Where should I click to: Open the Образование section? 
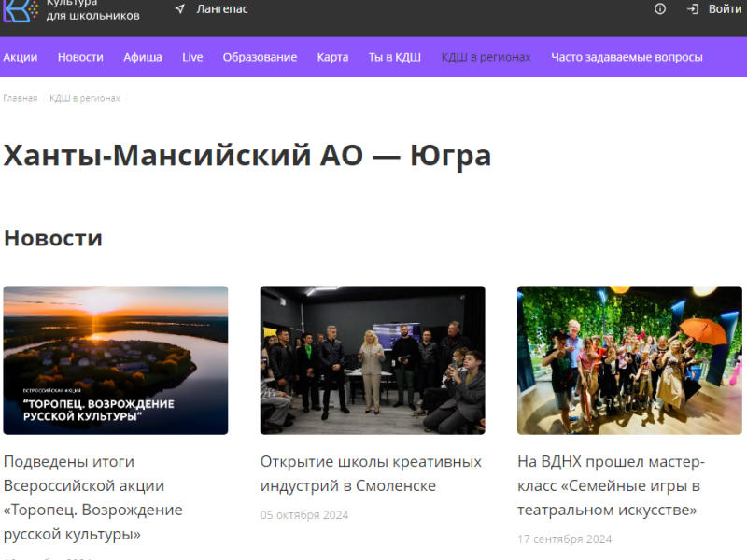coord(259,57)
